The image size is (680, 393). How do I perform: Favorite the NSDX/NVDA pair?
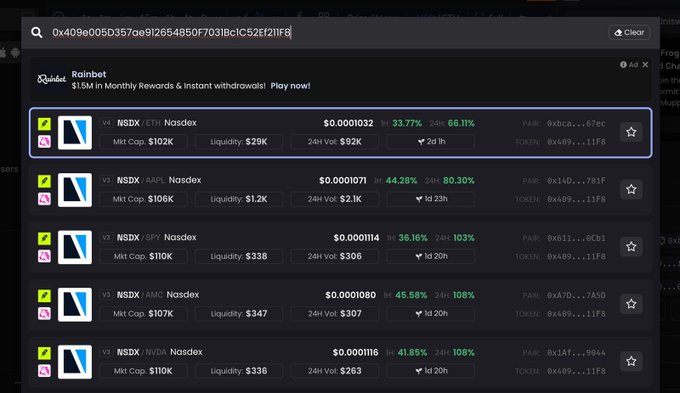(631, 361)
